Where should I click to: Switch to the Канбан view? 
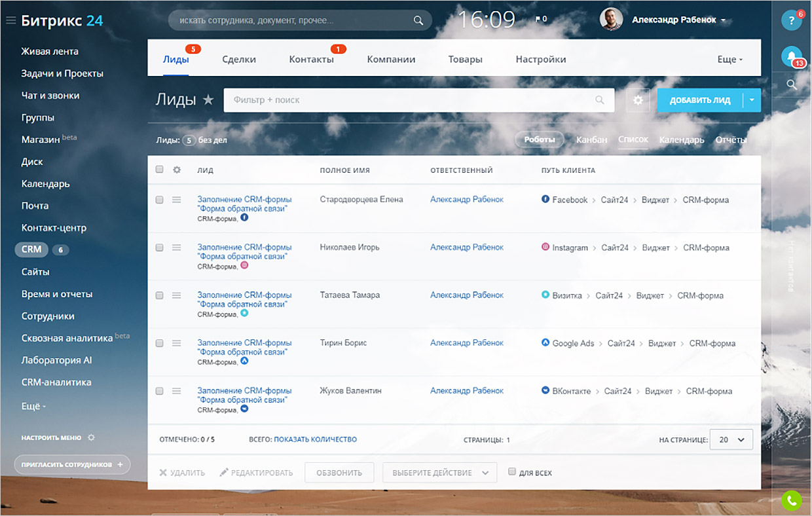pyautogui.click(x=592, y=139)
